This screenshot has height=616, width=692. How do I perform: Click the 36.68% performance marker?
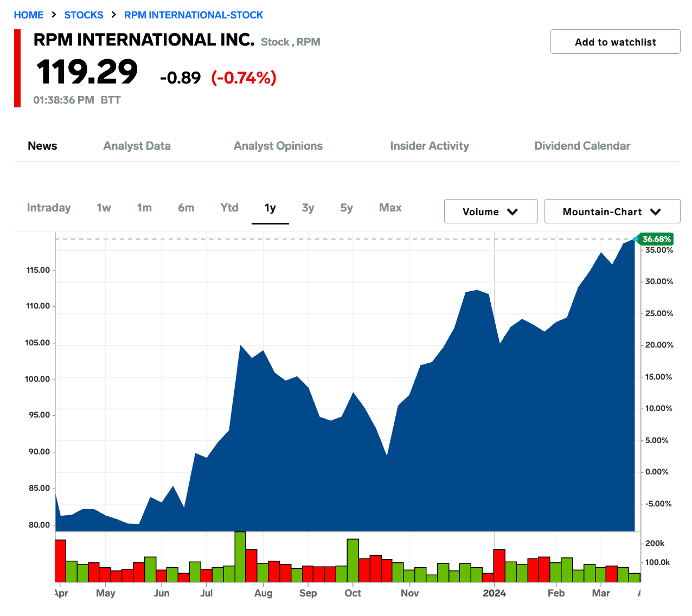tap(656, 239)
